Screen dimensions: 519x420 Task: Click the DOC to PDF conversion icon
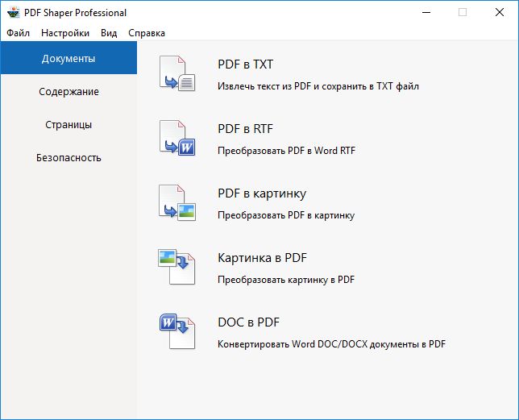(x=177, y=332)
